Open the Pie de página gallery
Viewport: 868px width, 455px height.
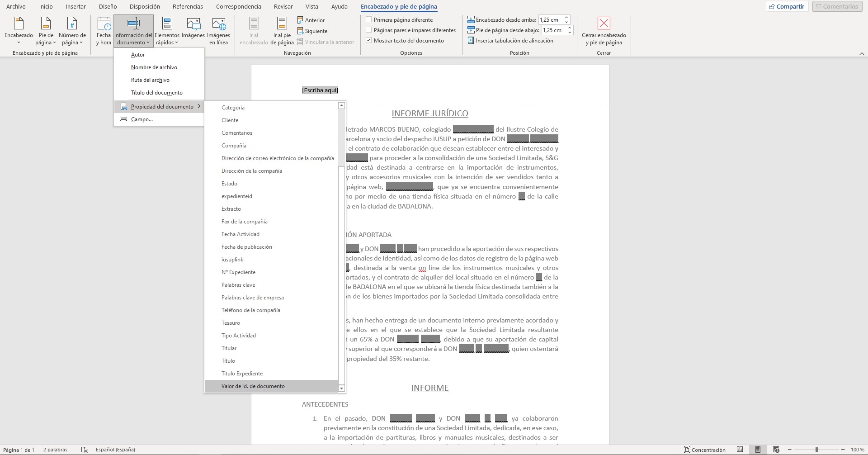point(46,31)
